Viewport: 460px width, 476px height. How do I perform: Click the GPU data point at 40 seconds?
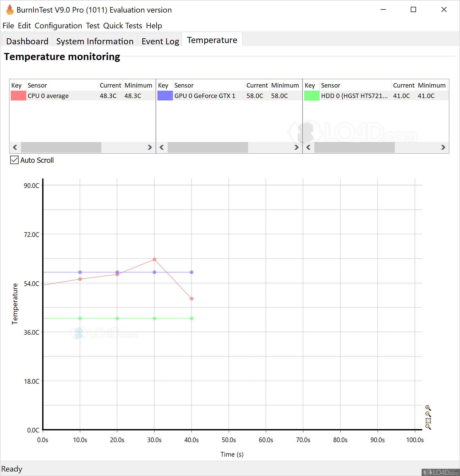[191, 273]
